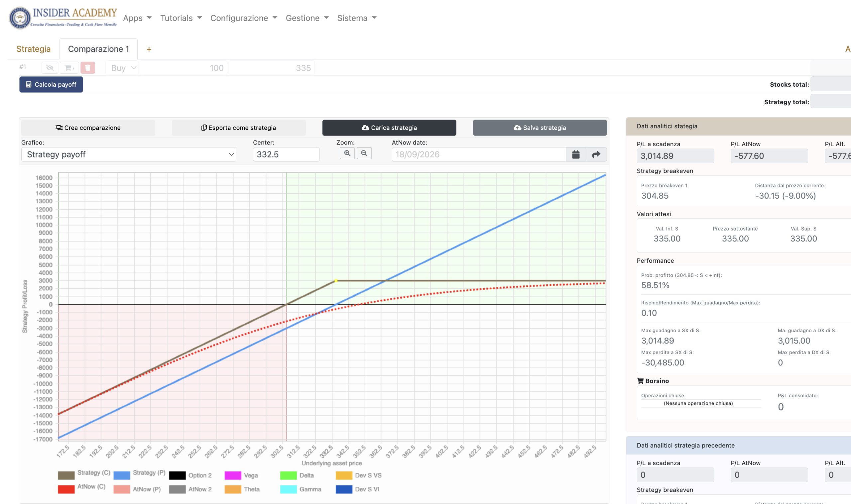Toggle AtNow (C) legend swatch
Image resolution: width=851 pixels, height=504 pixels.
pyautogui.click(x=66, y=489)
